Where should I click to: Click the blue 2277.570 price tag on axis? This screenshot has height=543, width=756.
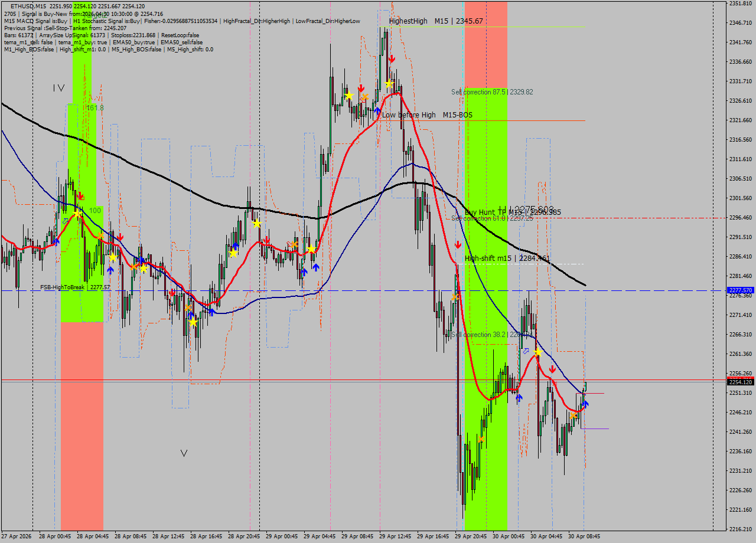point(740,290)
